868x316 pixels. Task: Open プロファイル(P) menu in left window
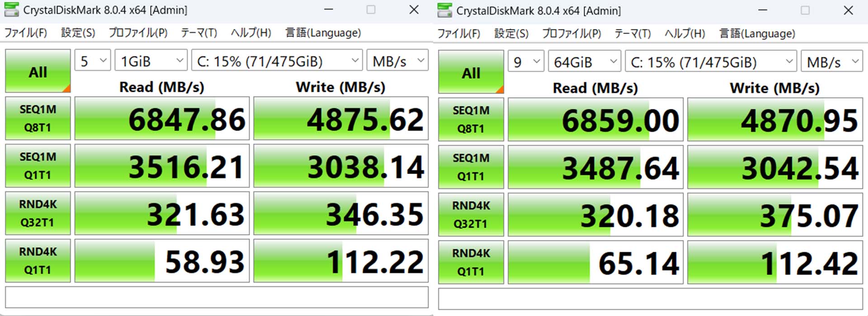pos(138,33)
